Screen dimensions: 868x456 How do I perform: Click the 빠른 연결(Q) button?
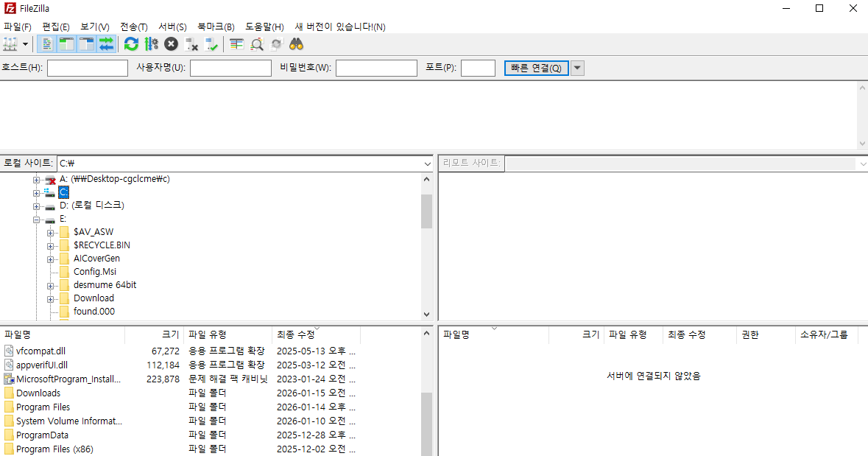[x=536, y=69]
